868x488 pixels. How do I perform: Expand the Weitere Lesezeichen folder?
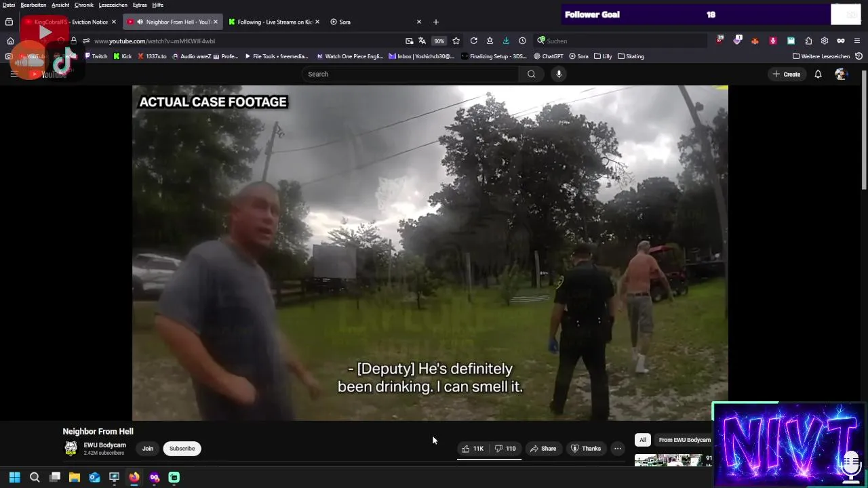[821, 56]
